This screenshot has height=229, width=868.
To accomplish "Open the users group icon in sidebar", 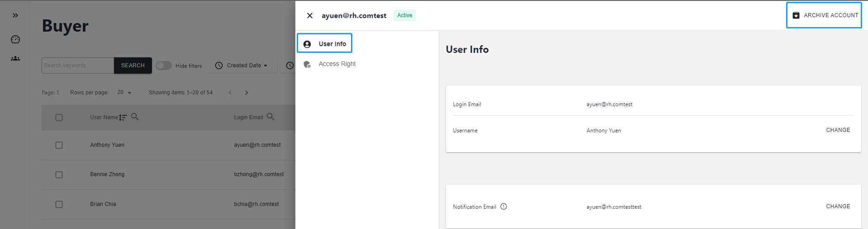I will pyautogui.click(x=15, y=58).
